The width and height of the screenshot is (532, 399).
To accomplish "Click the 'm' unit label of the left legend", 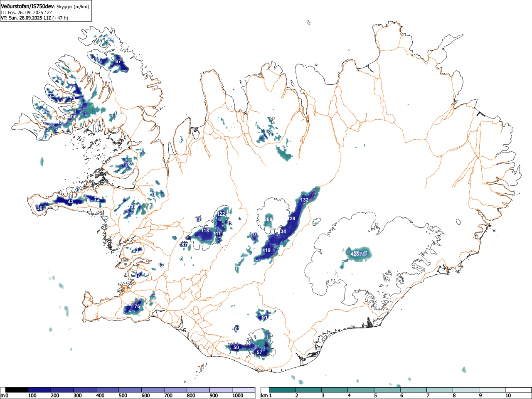I will click(2, 396).
